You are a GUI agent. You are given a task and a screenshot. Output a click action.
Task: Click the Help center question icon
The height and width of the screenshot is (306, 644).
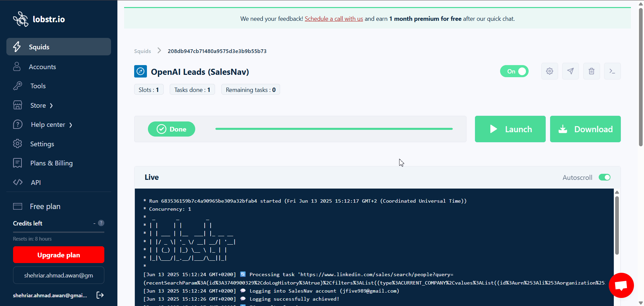pos(18,124)
